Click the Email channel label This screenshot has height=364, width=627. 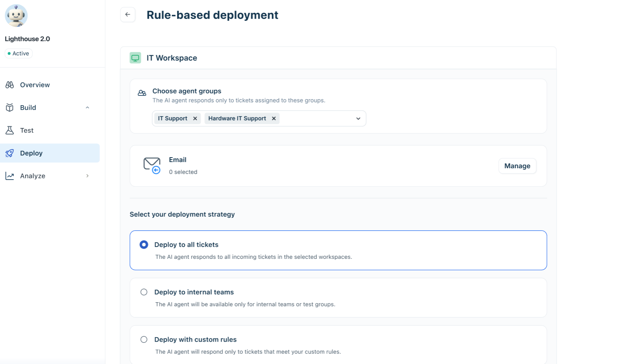[178, 160]
